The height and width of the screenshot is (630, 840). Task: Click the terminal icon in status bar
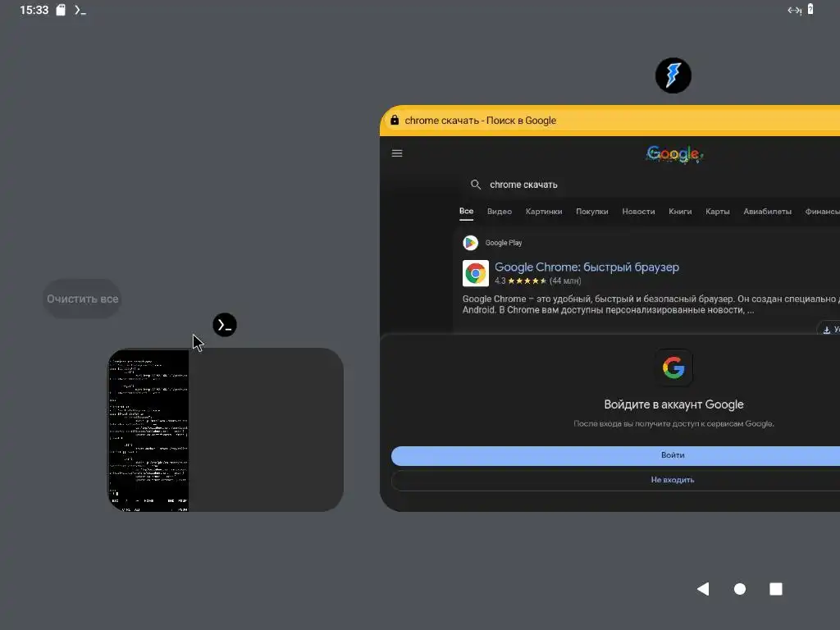coord(80,10)
